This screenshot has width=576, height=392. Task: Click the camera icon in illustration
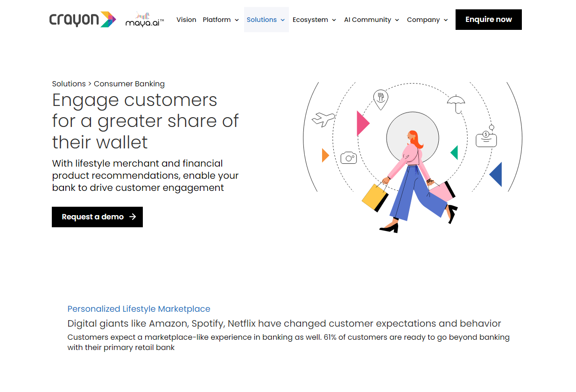click(349, 158)
